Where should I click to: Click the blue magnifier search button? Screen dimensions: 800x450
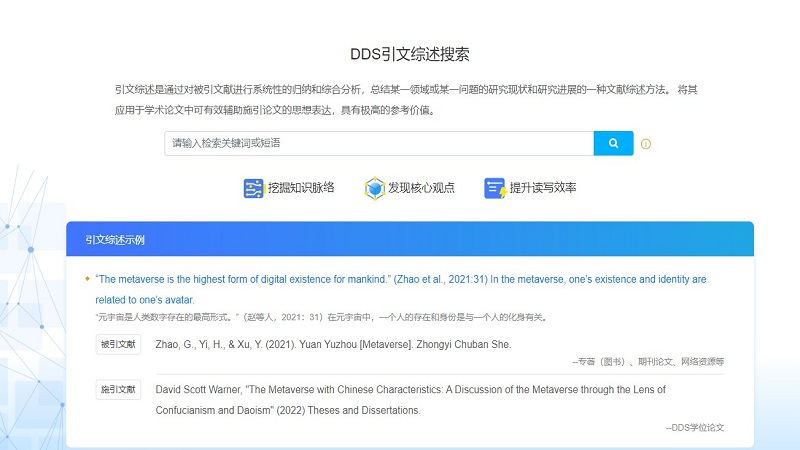point(613,143)
